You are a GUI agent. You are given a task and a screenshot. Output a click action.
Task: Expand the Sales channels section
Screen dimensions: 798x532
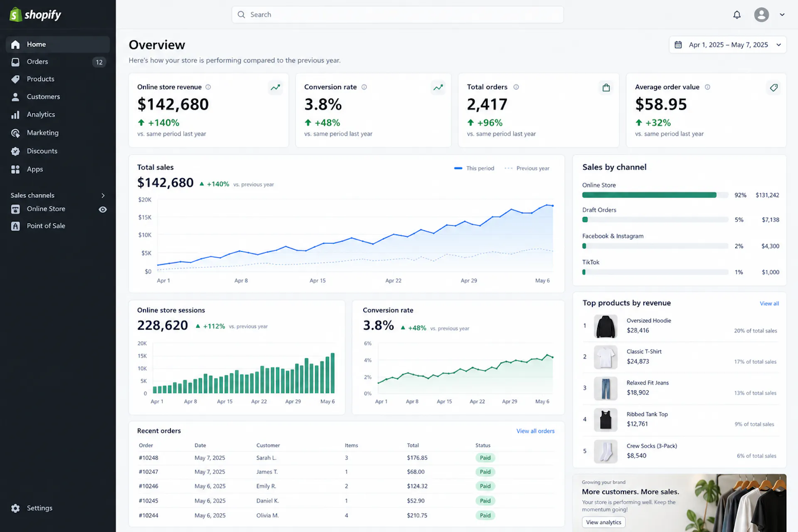[103, 195]
